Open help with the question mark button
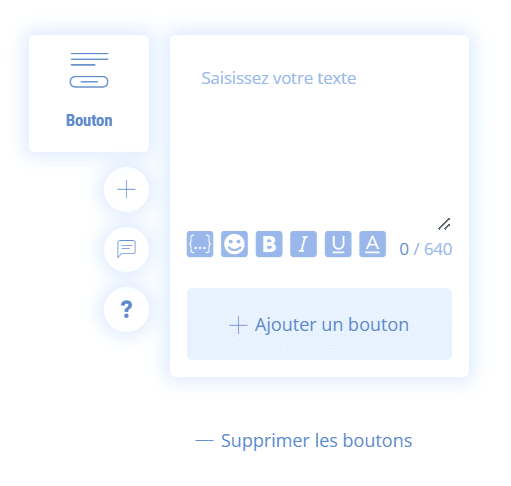511x486 pixels. (126, 309)
